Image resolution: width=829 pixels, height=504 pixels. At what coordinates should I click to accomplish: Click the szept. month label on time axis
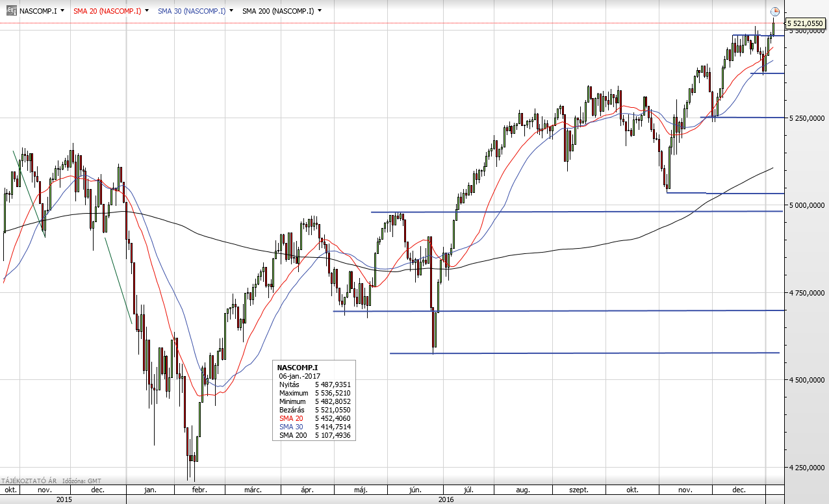[x=578, y=490]
